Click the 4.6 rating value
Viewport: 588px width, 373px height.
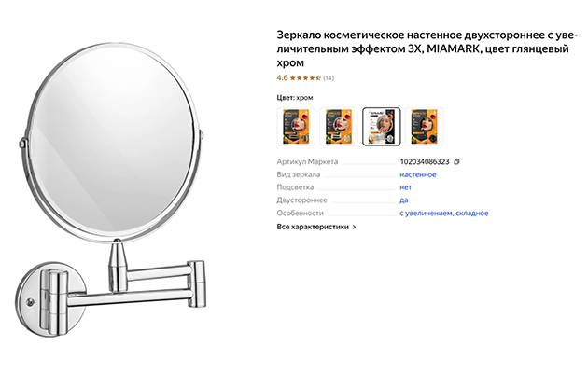click(x=282, y=78)
